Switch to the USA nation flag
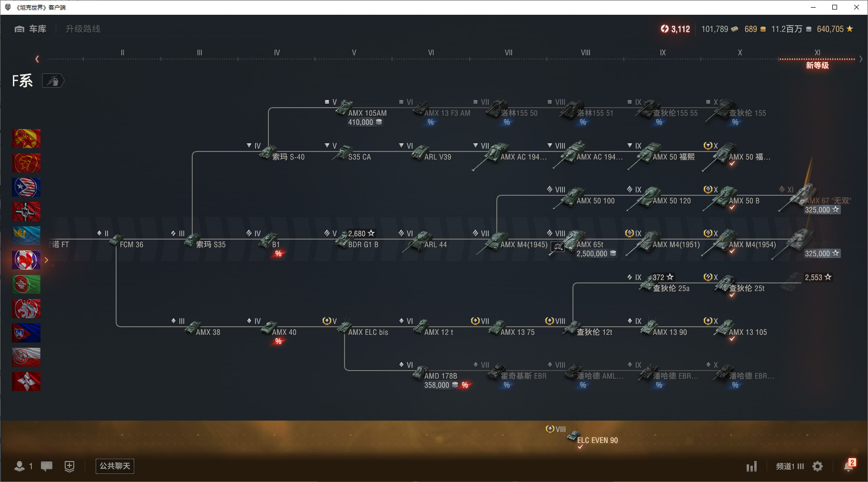The image size is (868, 482). (26, 187)
